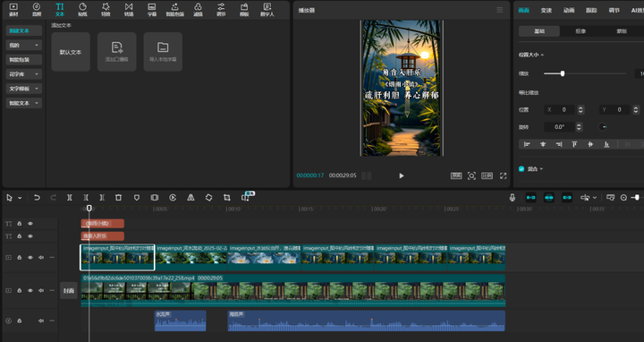Mute the imageinput video track

(x=41, y=257)
